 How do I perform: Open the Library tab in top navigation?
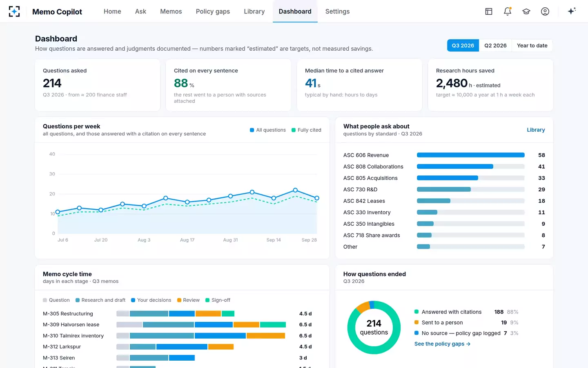pos(254,11)
